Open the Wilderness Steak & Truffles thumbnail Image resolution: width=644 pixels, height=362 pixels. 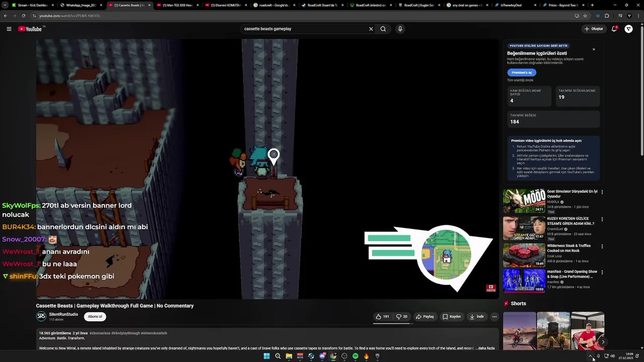coord(524,255)
